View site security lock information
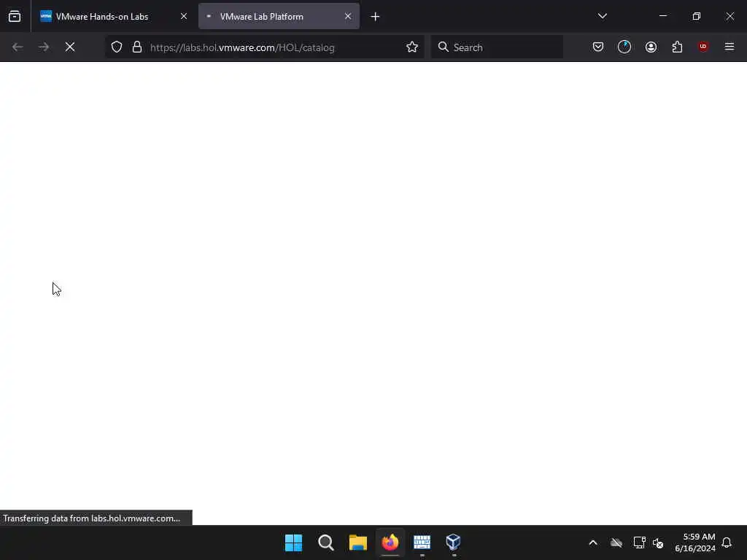Screen dimensions: 747x560 point(137,47)
